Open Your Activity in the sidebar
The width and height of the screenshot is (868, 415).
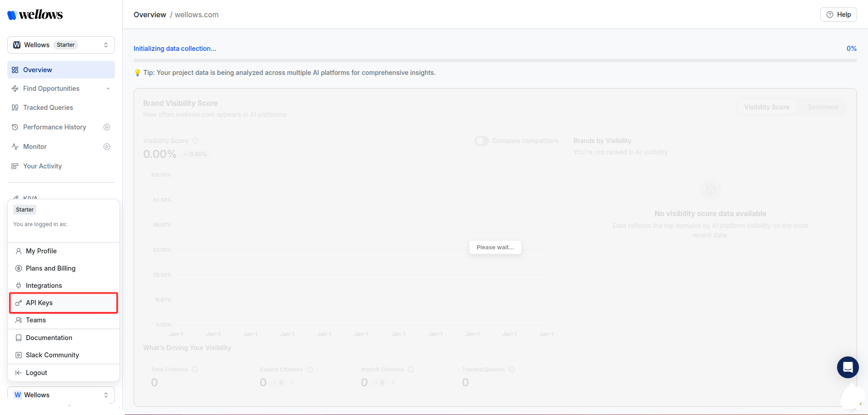(x=42, y=166)
